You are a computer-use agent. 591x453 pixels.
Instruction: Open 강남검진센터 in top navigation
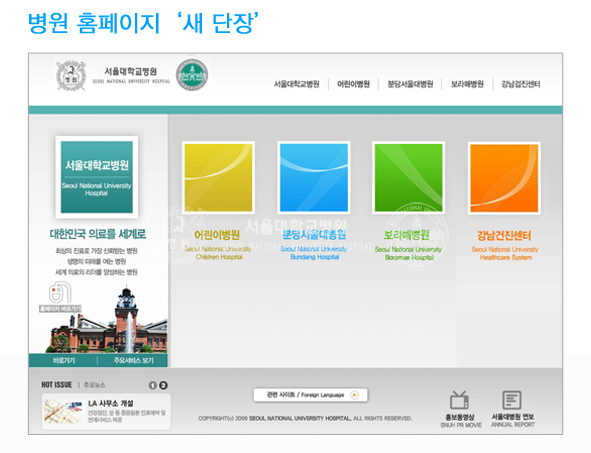point(521,84)
